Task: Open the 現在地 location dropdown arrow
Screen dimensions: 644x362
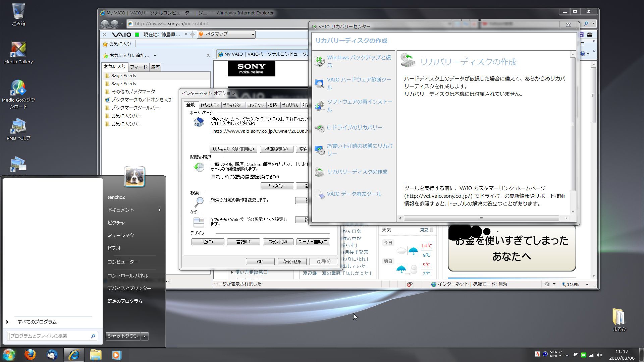Action: (185, 35)
